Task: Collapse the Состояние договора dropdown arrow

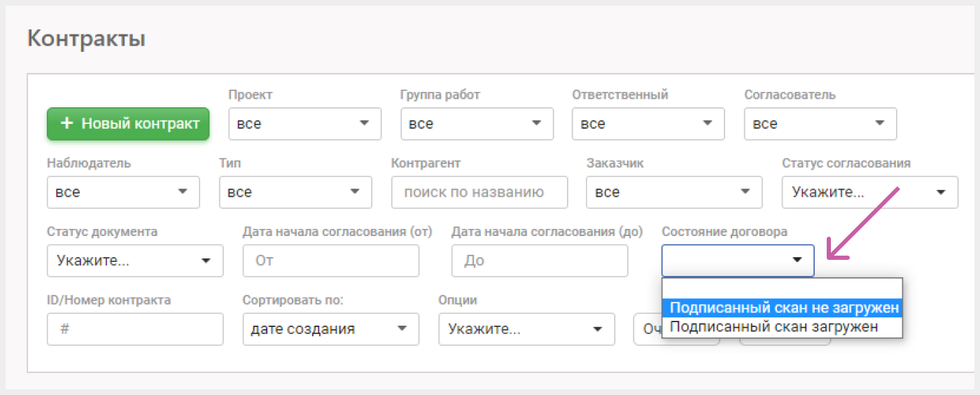Action: click(x=797, y=260)
